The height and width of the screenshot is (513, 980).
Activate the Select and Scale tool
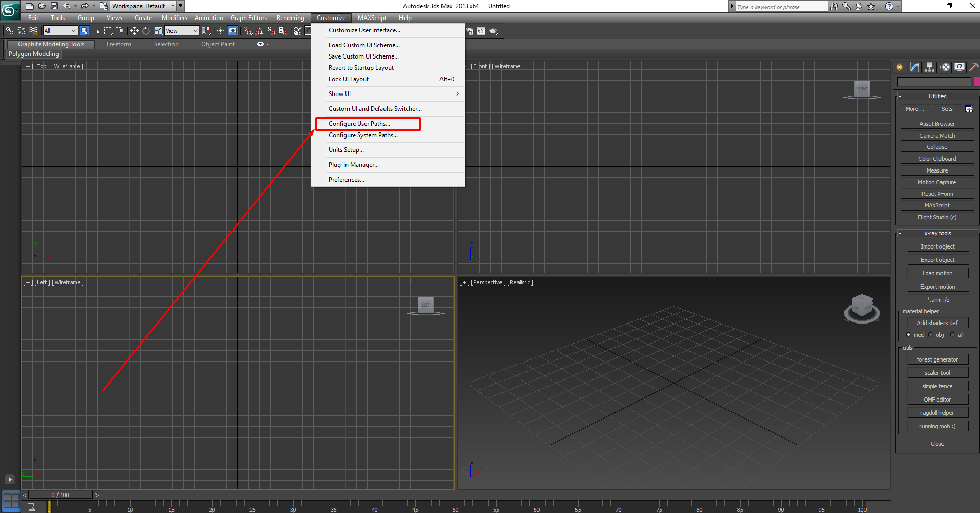click(158, 31)
